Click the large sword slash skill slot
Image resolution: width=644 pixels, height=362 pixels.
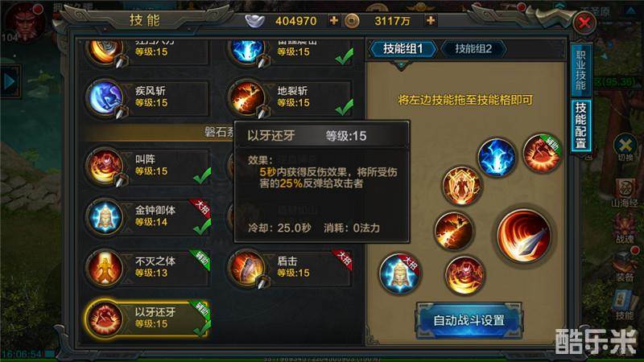point(524,235)
